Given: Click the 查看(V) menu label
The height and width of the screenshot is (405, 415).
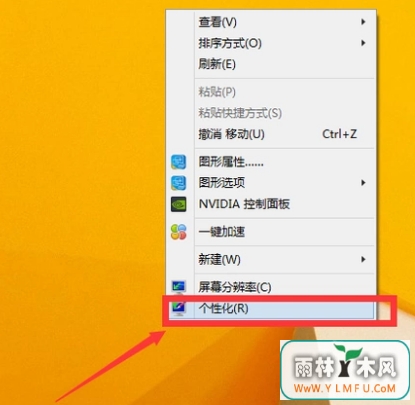Looking at the screenshot, I should point(218,22).
